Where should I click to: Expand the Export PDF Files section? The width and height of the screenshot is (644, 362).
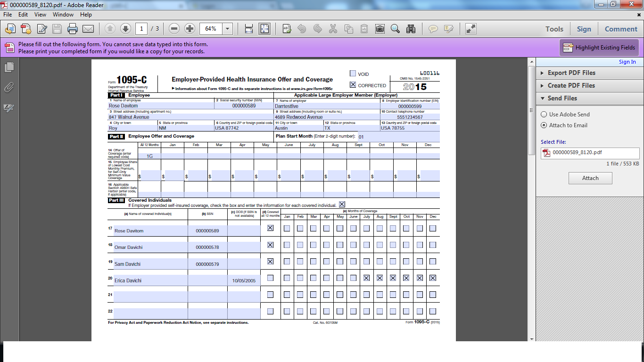pyautogui.click(x=571, y=73)
